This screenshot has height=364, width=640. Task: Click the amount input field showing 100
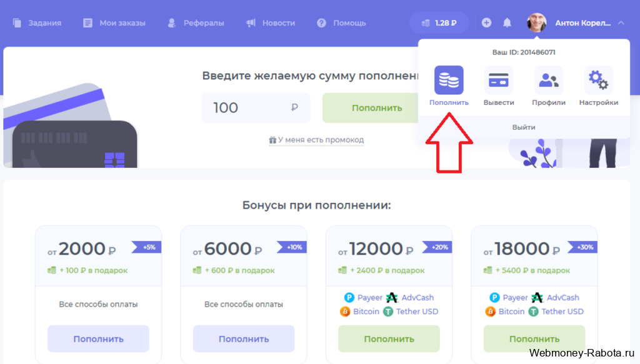[x=256, y=107]
